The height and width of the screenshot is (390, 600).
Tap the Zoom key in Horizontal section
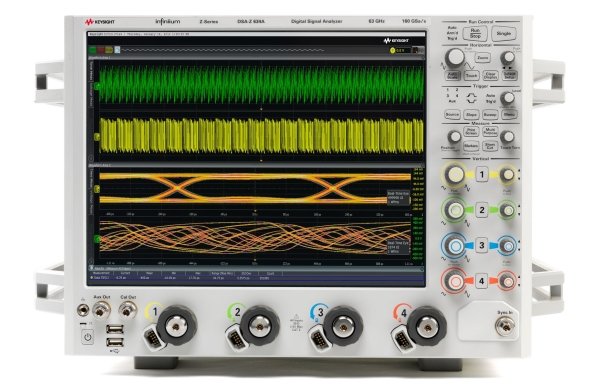click(x=483, y=58)
